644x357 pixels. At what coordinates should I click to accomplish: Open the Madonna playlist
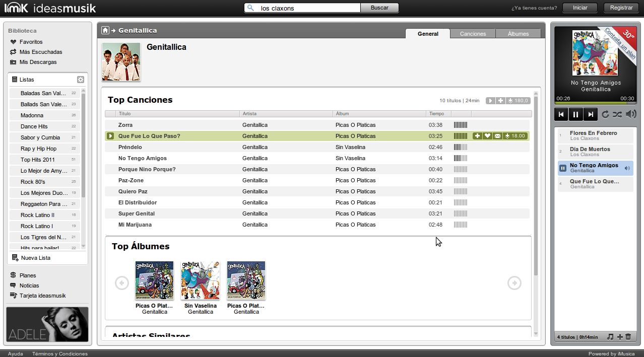point(44,115)
